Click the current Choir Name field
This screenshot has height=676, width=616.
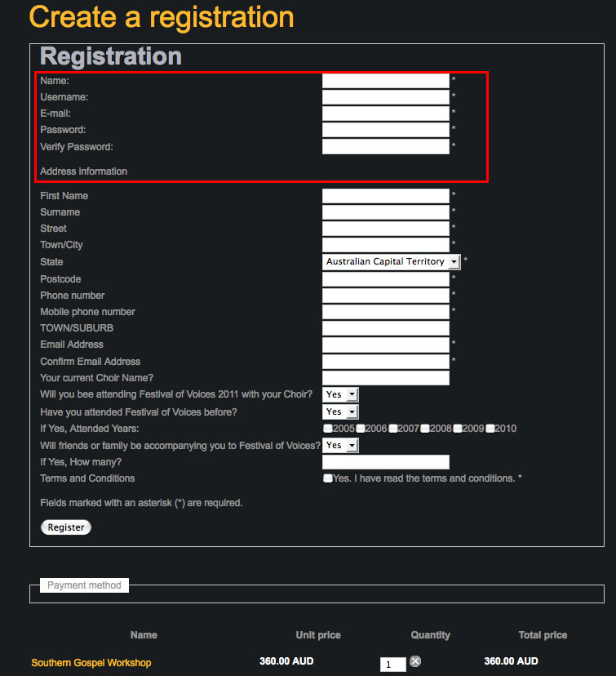tap(385, 378)
